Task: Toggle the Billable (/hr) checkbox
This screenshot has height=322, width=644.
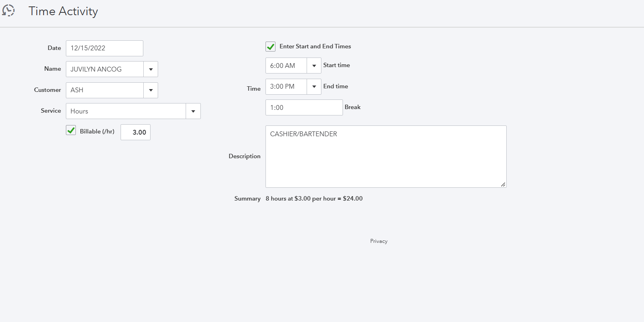Action: coord(71,131)
